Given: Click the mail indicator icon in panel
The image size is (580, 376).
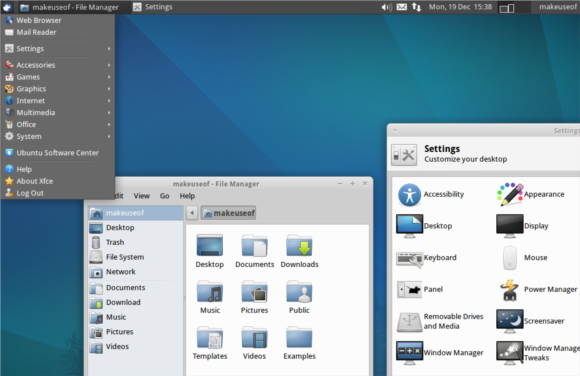Looking at the screenshot, I should (402, 7).
